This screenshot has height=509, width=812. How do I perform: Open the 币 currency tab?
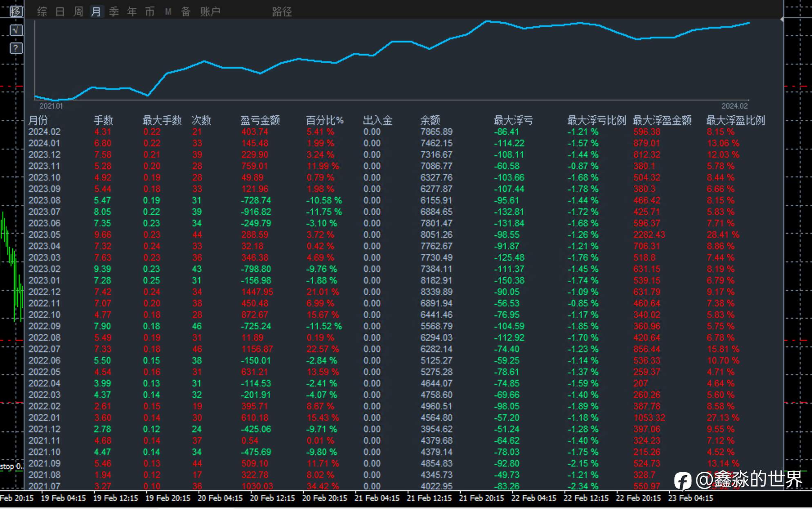[x=150, y=11]
